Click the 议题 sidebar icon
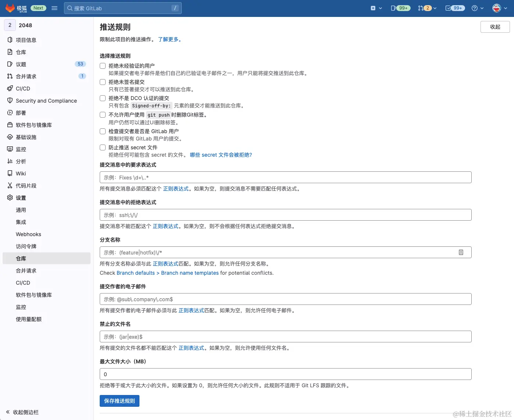This screenshot has height=420, width=514. click(x=10, y=64)
